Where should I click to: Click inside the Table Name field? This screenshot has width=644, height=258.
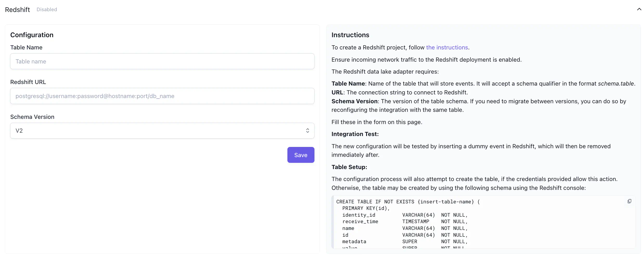[x=162, y=61]
